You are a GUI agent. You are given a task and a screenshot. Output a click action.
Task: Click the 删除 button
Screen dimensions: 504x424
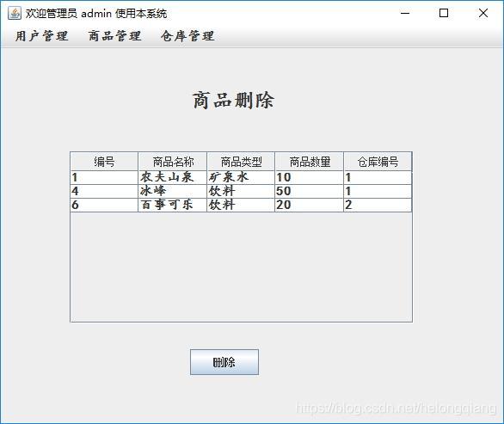(224, 362)
